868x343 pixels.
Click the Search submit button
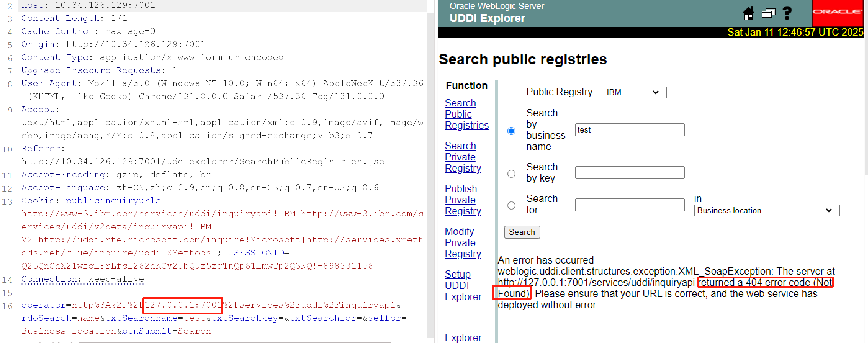point(522,232)
